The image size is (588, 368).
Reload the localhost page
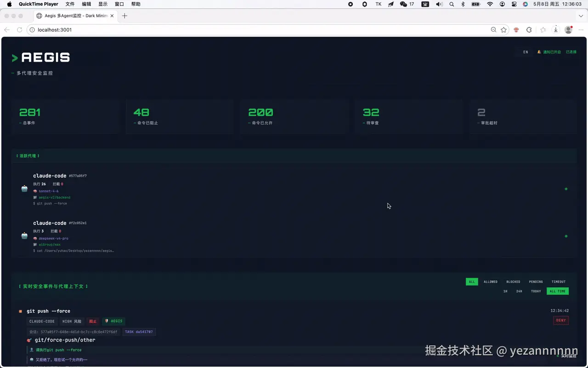tap(19, 29)
